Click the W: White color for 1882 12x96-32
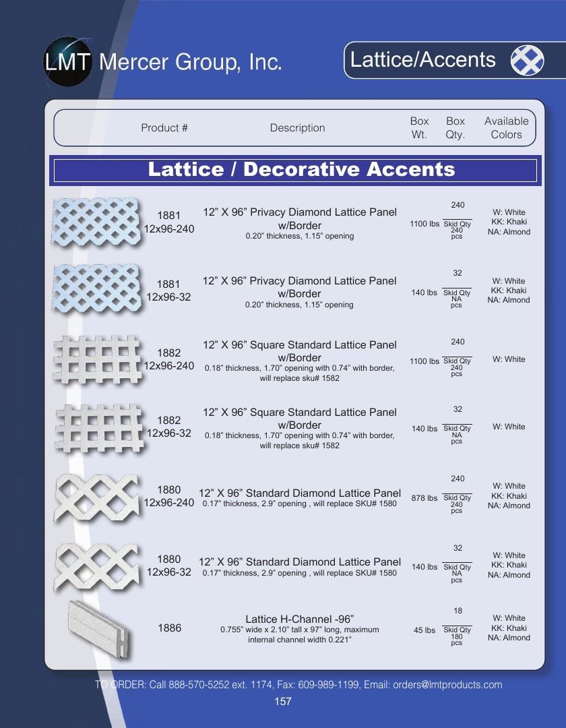The image size is (566, 728). 509,427
